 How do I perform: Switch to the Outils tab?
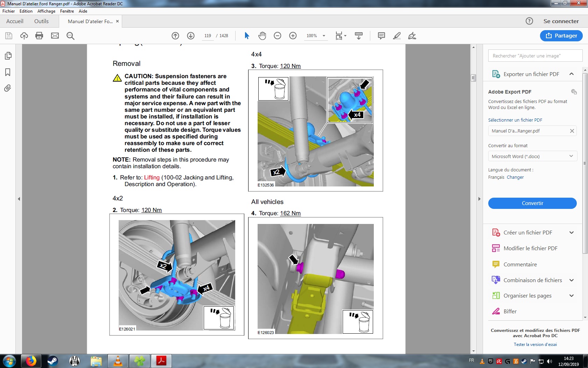[x=41, y=21]
